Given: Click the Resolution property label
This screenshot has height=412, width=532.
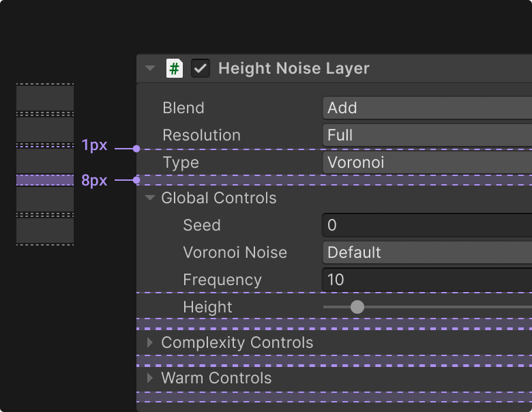Looking at the screenshot, I should point(201,135).
